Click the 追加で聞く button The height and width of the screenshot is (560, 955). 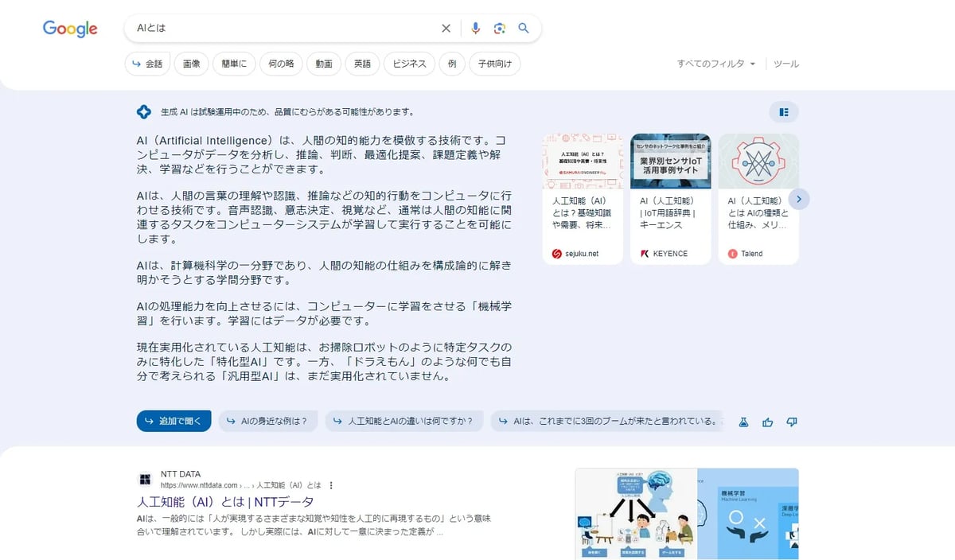pos(173,421)
